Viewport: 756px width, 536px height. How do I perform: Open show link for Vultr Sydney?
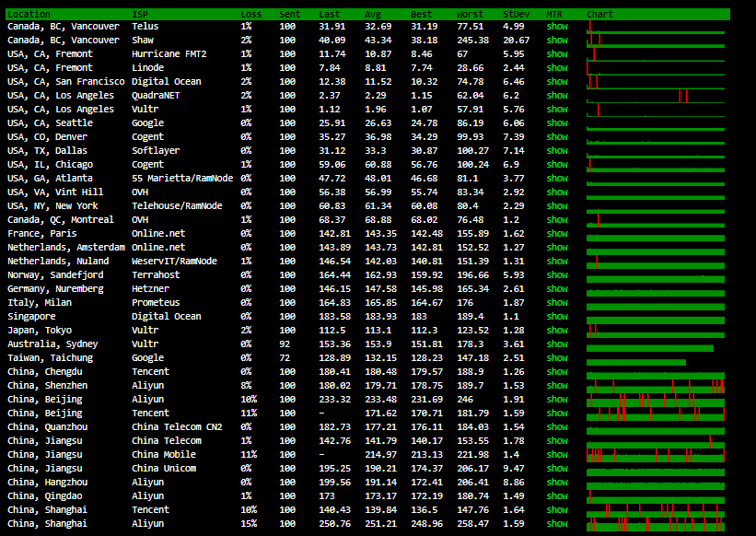(x=557, y=344)
